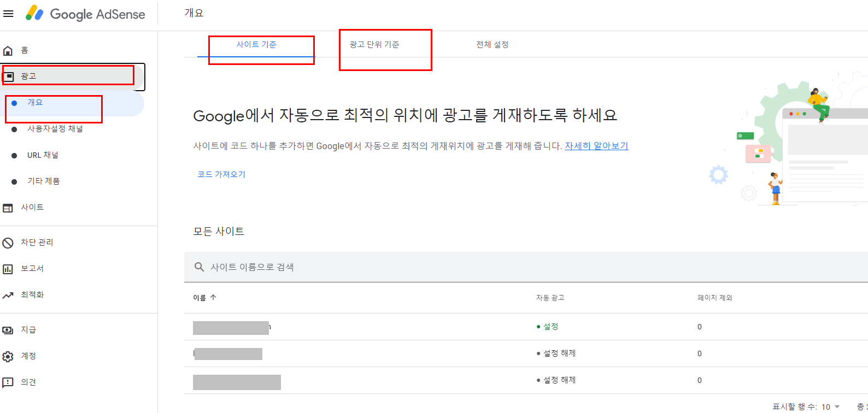Screen dimensions: 868x413
Task: Select the third site name in table
Action: 237,382
